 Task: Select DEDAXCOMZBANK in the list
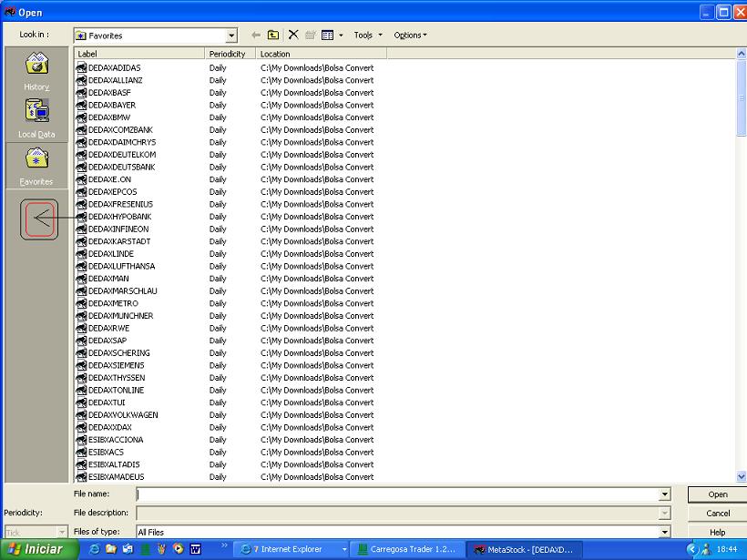120,129
